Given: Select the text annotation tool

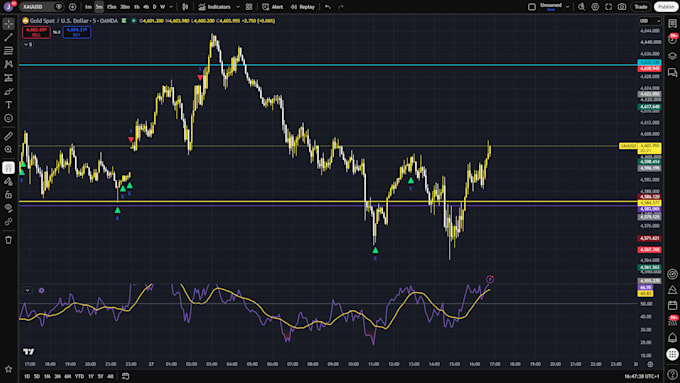Looking at the screenshot, I should [x=8, y=105].
